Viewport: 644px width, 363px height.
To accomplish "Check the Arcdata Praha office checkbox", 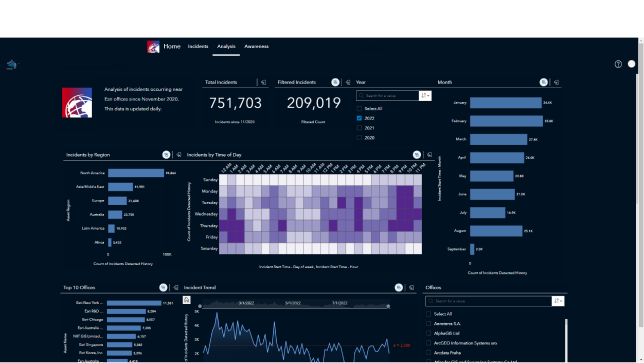I will tap(429, 353).
